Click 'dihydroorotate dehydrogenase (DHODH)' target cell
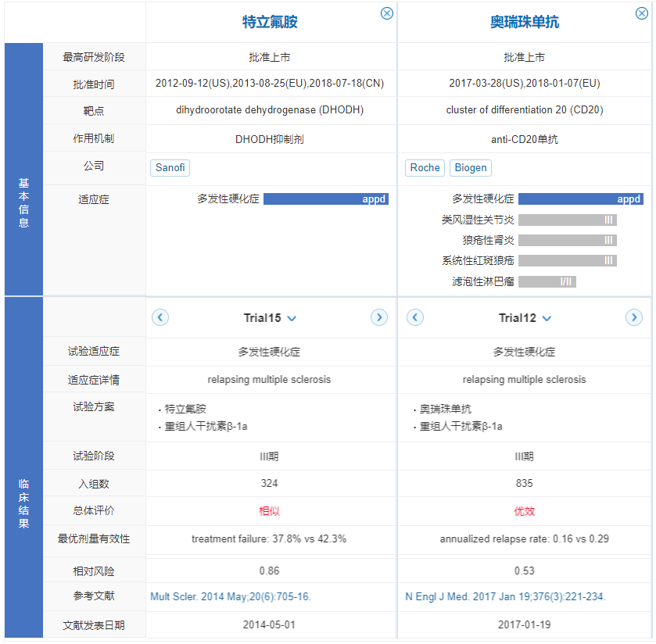Image resolution: width=656 pixels, height=644 pixels. [x=270, y=110]
